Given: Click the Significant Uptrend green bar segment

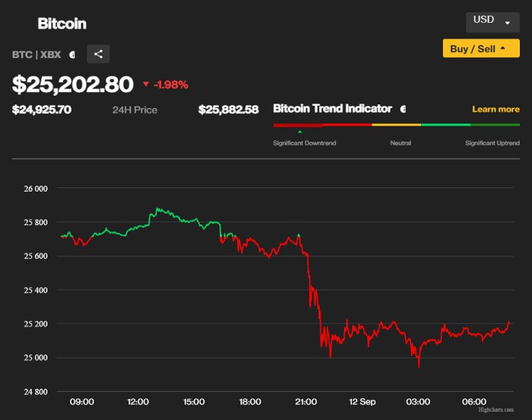Looking at the screenshot, I should (495, 125).
